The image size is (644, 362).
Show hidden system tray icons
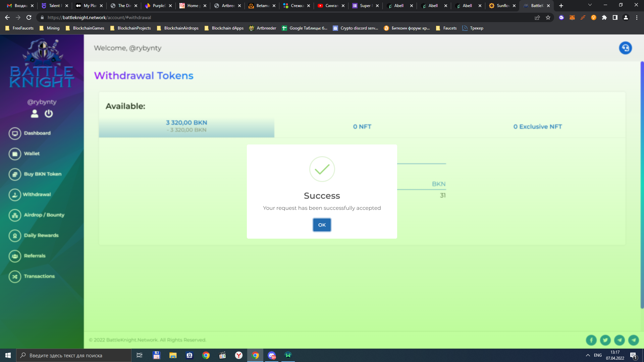588,355
